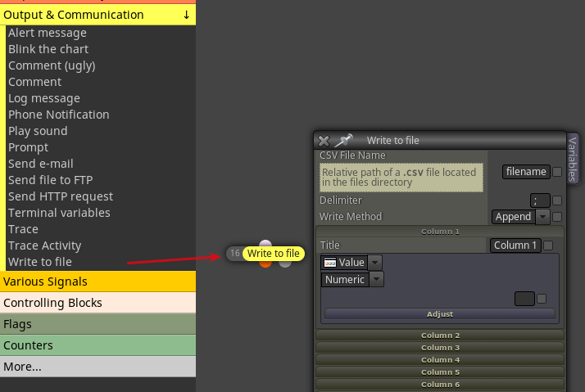Click the block number 16 badge
The width and height of the screenshot is (585, 392).
235,254
